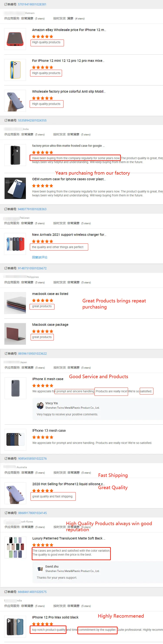The width and height of the screenshot is (163, 644).
Task: Open the iPhone 12 Pro Max solid black title
Action: coord(55,617)
